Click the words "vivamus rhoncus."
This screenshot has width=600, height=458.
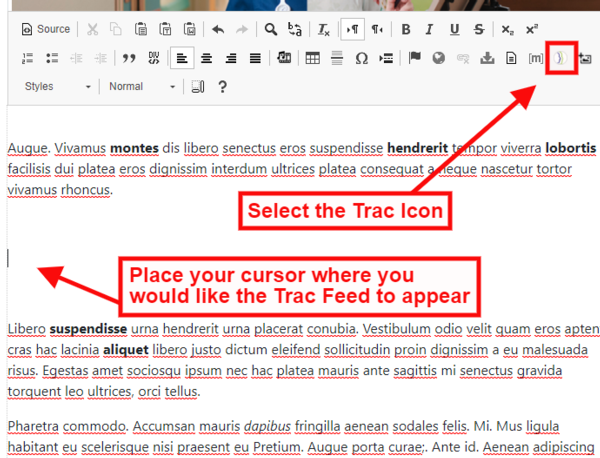pos(60,190)
